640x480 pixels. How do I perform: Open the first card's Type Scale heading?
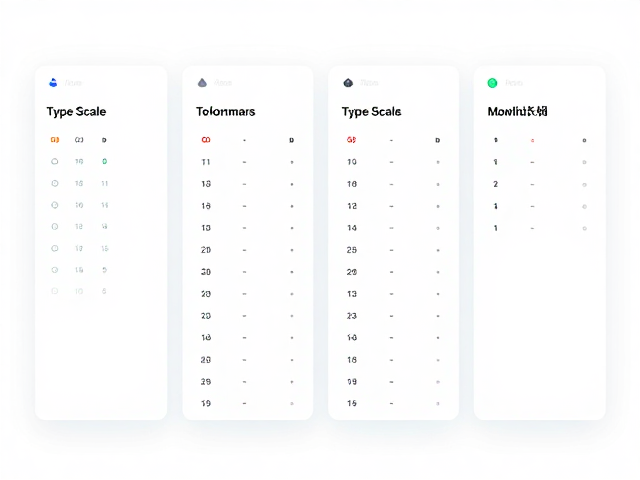click(76, 111)
